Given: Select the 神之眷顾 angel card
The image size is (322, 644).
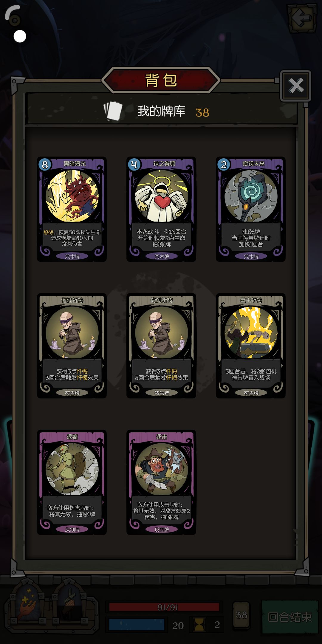Looking at the screenshot, I should click(x=161, y=209).
